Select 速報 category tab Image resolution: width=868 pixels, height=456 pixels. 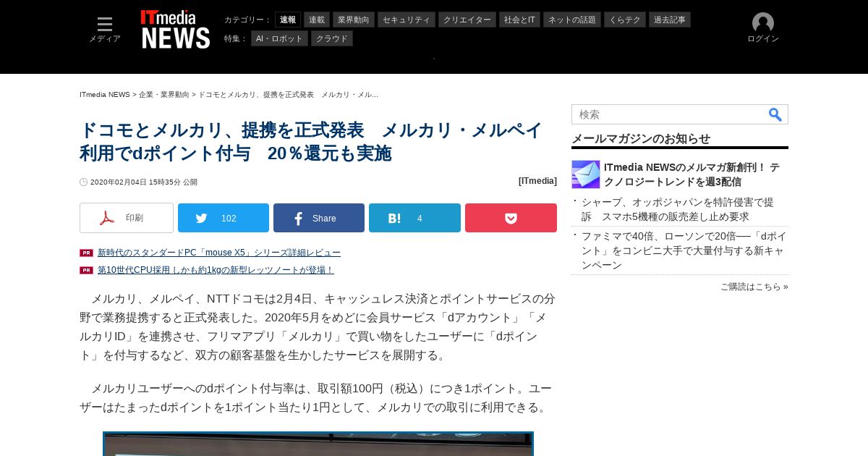coord(288,20)
